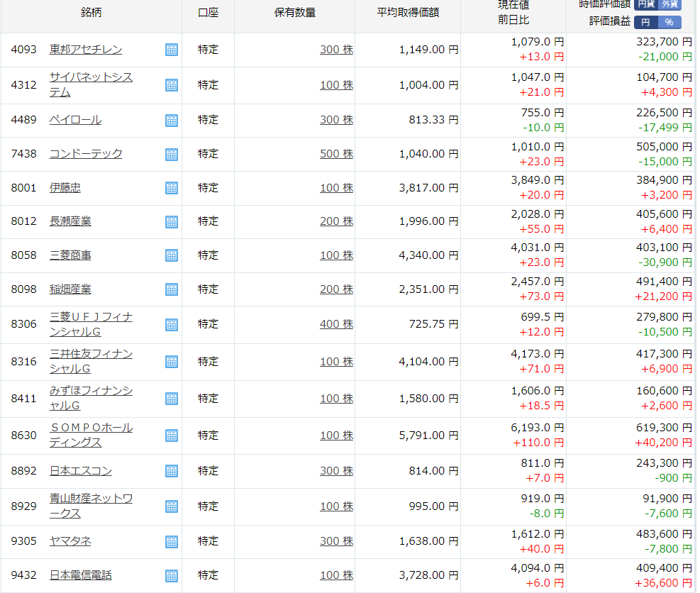Open calendar icon for 伊藤忠

(x=172, y=188)
